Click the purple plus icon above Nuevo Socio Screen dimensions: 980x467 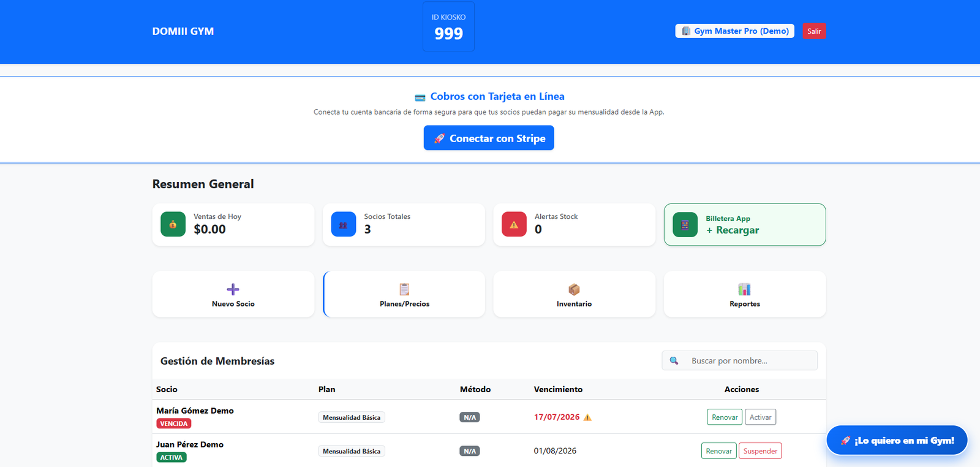pyautogui.click(x=233, y=289)
